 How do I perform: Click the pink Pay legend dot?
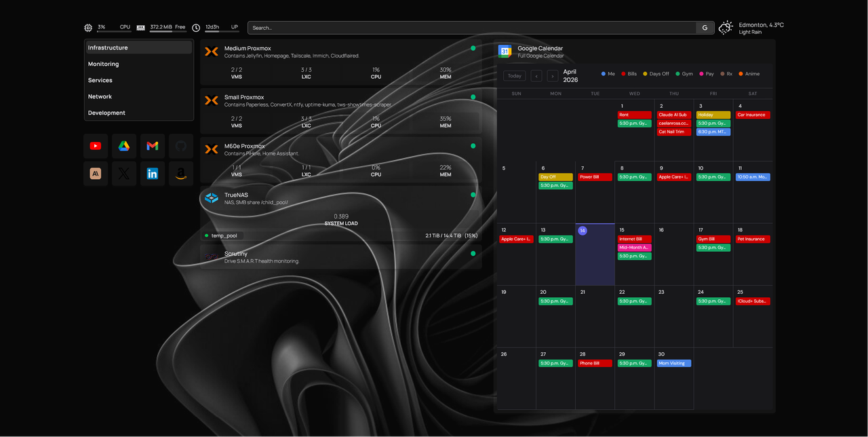tap(702, 74)
